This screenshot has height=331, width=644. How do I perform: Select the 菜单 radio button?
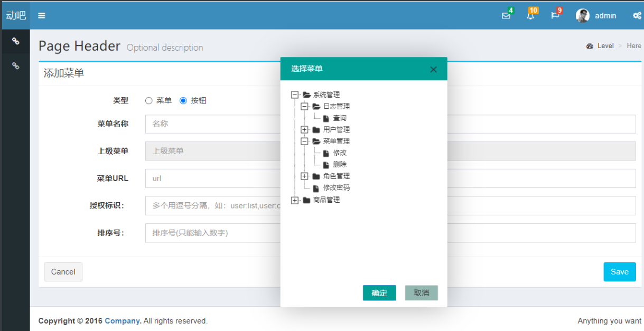tap(149, 100)
